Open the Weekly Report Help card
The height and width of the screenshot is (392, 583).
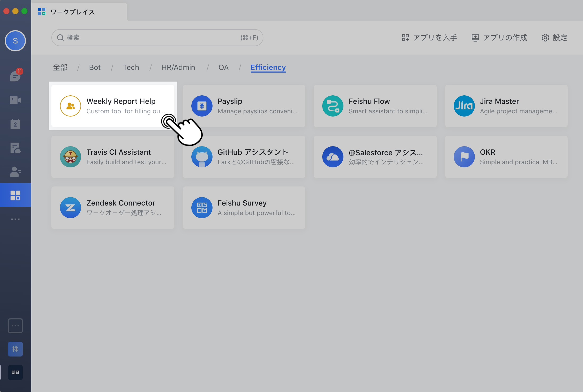(113, 106)
